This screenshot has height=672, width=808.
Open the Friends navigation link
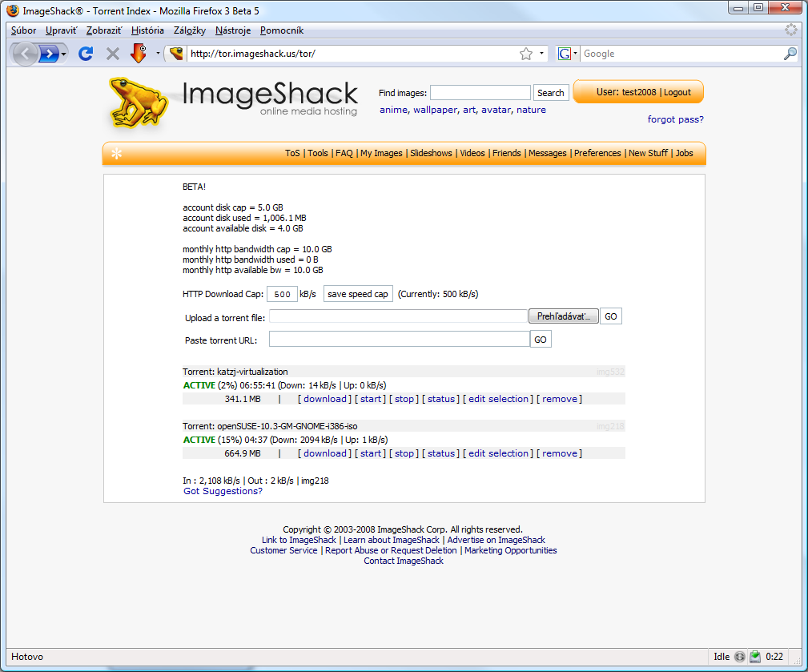coord(507,153)
